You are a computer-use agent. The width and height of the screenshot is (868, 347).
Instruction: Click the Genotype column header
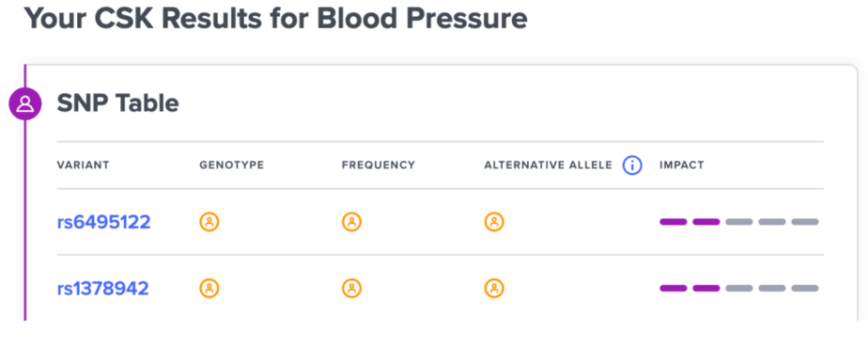(231, 166)
